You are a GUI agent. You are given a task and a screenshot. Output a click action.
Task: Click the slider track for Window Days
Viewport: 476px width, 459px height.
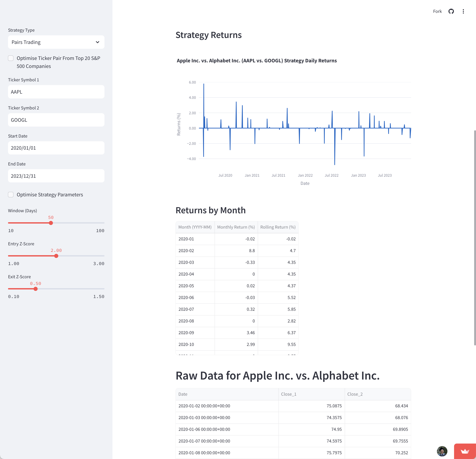pyautogui.click(x=56, y=223)
